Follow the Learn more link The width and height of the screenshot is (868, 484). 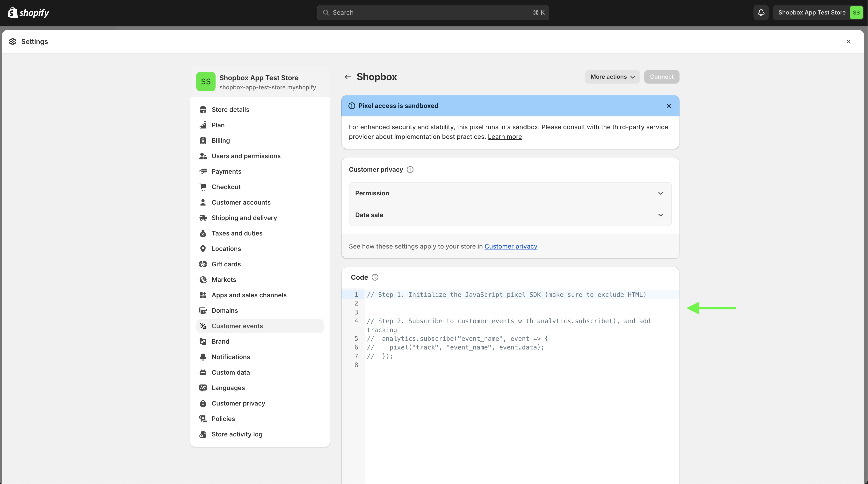pos(504,137)
